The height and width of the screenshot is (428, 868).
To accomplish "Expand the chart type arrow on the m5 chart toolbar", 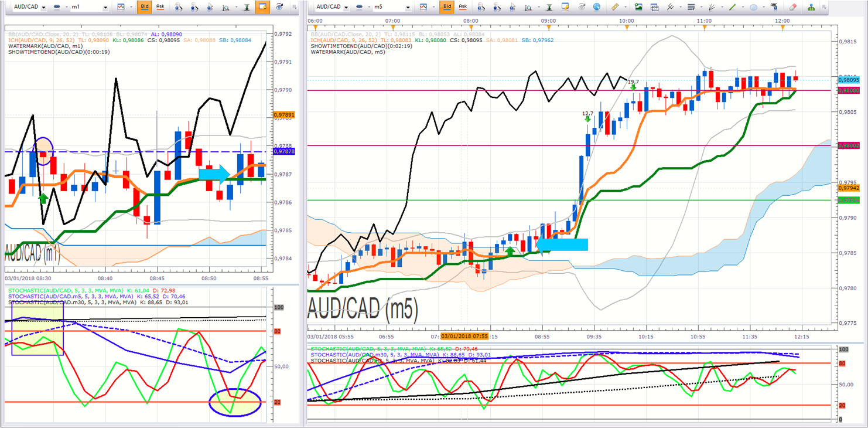I will point(433,7).
